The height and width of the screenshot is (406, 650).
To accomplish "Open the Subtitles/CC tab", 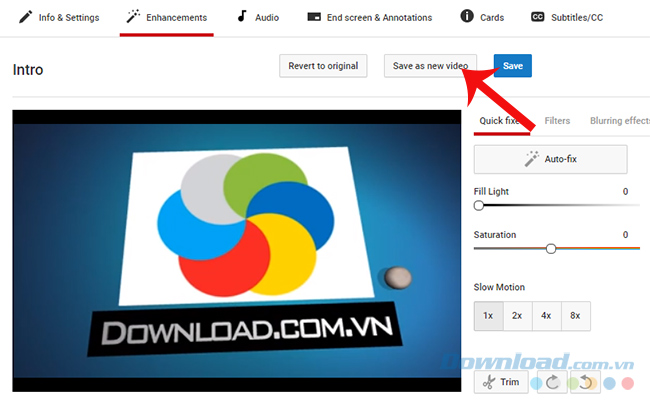I will pyautogui.click(x=567, y=17).
